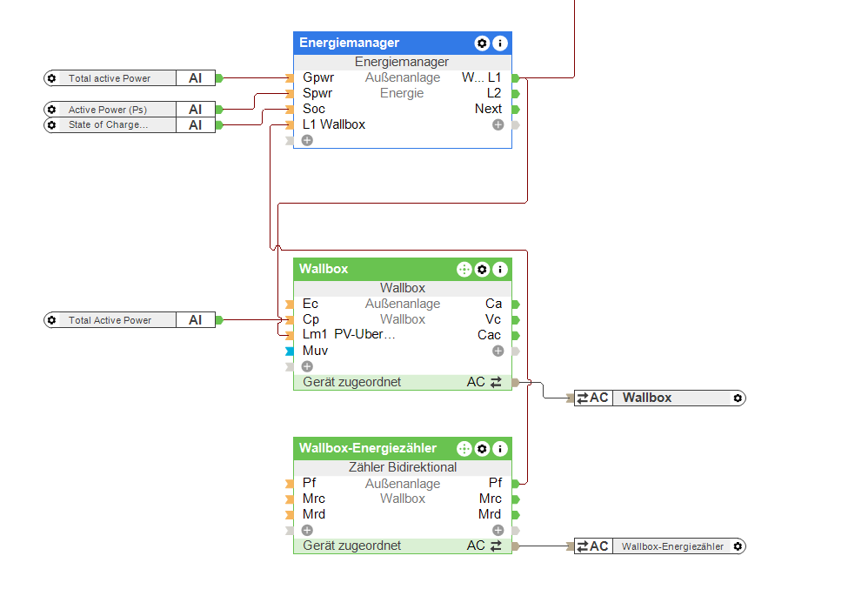Select Muv input on Wallbox block

pos(315,351)
